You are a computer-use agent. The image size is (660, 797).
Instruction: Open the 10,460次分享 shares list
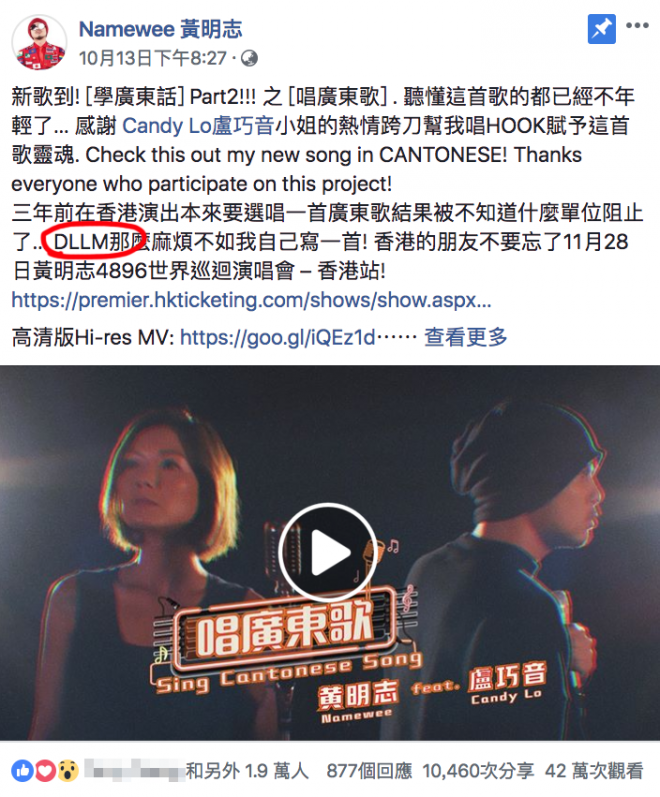(x=478, y=771)
